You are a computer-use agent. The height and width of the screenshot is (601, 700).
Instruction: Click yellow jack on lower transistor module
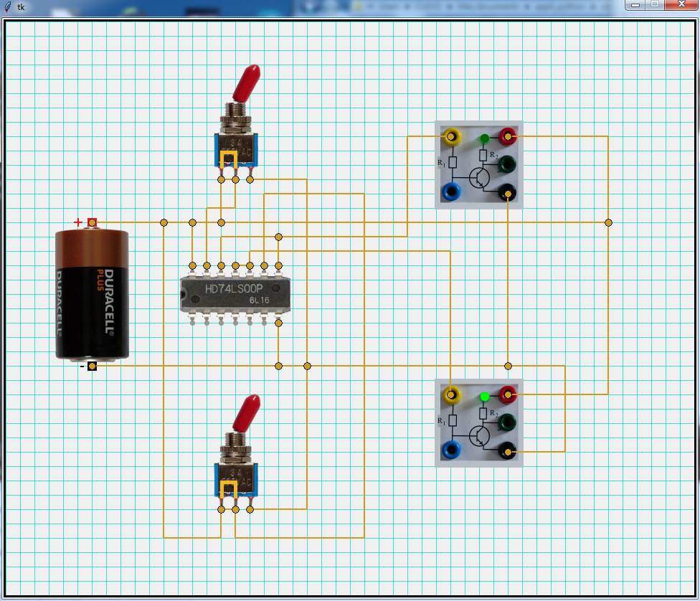(x=452, y=394)
